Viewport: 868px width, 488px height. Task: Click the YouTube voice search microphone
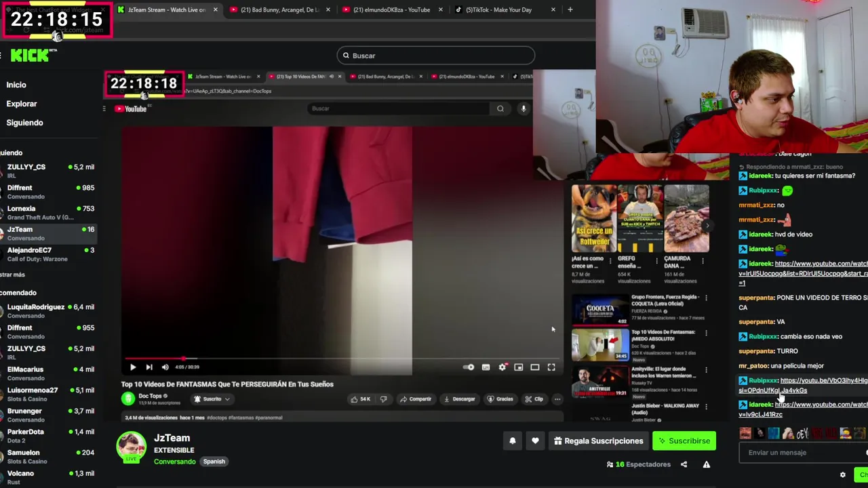524,108
